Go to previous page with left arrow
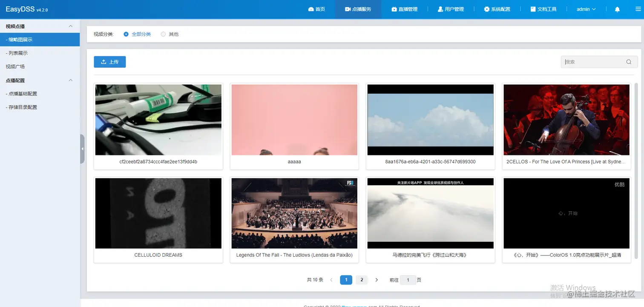The width and height of the screenshot is (644, 307). tap(331, 280)
